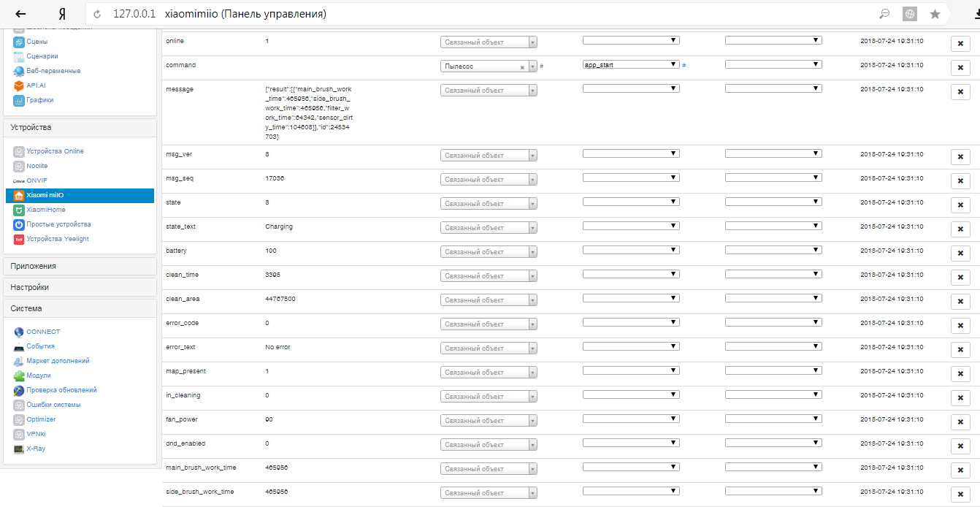
Task: Open the Простые устройства link
Action: [x=58, y=224]
